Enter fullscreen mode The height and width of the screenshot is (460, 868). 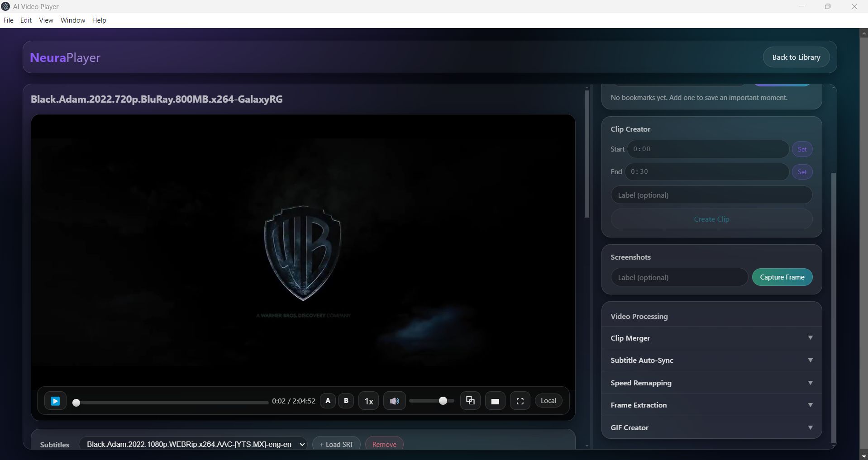[520, 401]
